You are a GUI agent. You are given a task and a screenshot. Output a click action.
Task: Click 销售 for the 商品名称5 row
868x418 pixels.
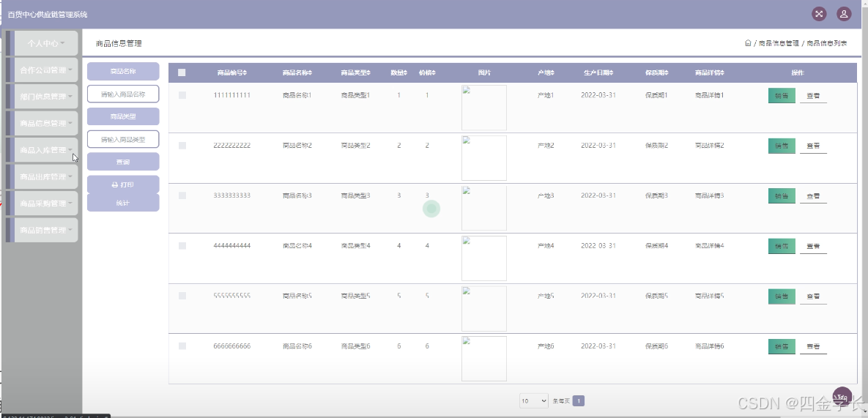click(x=782, y=296)
